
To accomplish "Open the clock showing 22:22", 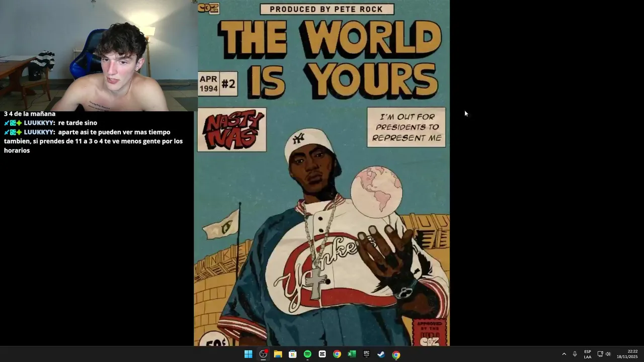I will 627,354.
